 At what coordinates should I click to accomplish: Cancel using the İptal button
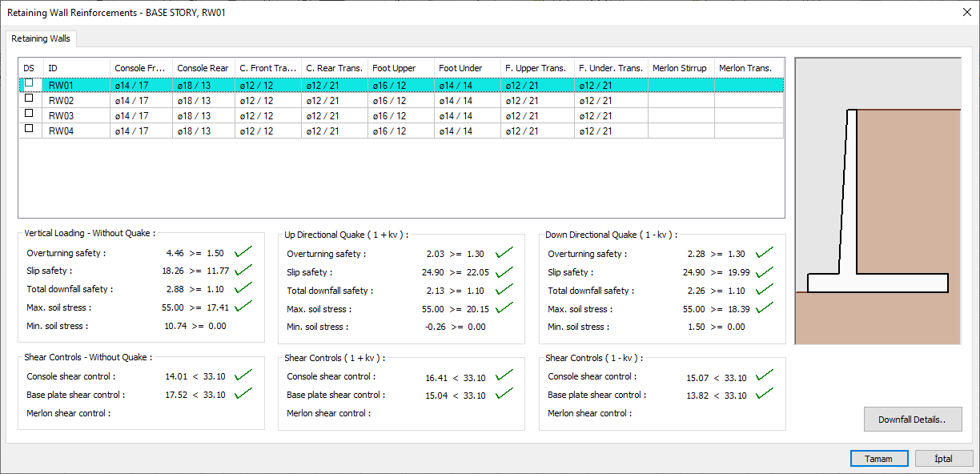point(943,458)
